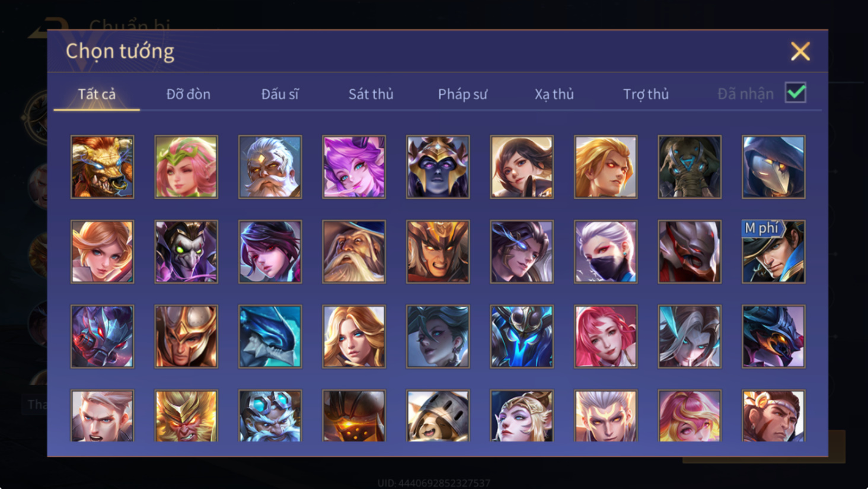This screenshot has width=868, height=489.
Task: Choose the pink-haired elf with leaf crown
Action: (186, 167)
